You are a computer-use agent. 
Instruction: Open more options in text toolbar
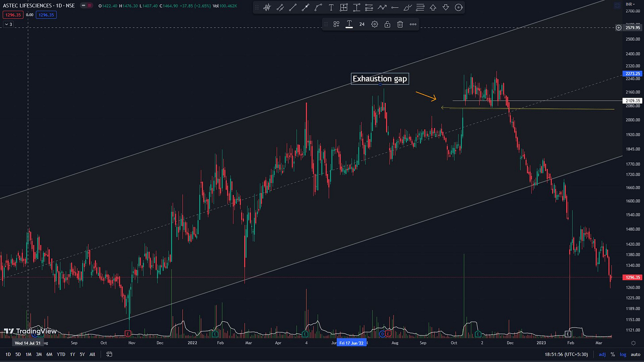(x=413, y=24)
